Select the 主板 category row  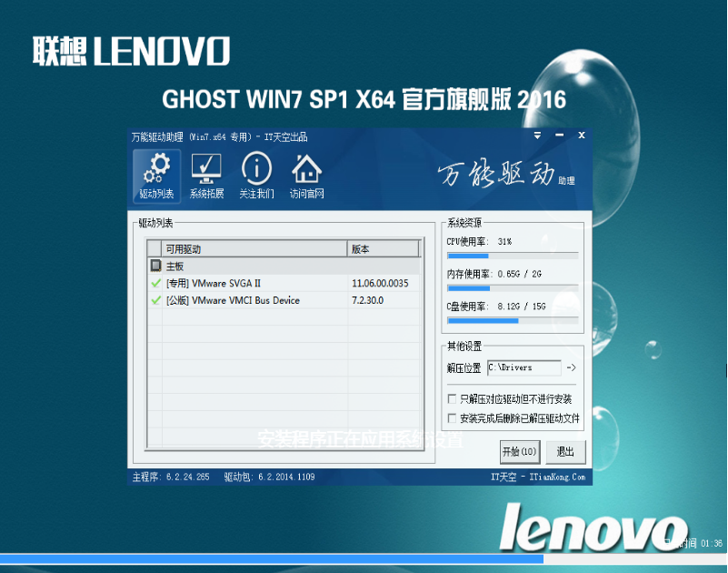tap(284, 266)
